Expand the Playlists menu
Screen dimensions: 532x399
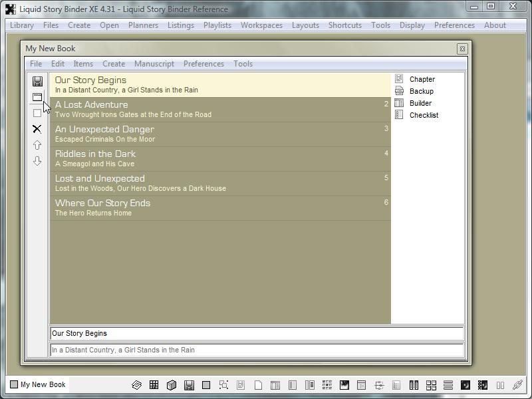point(217,25)
